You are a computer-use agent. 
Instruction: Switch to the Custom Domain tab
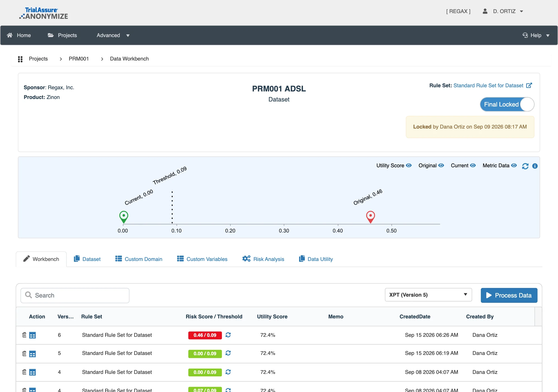pyautogui.click(x=139, y=259)
